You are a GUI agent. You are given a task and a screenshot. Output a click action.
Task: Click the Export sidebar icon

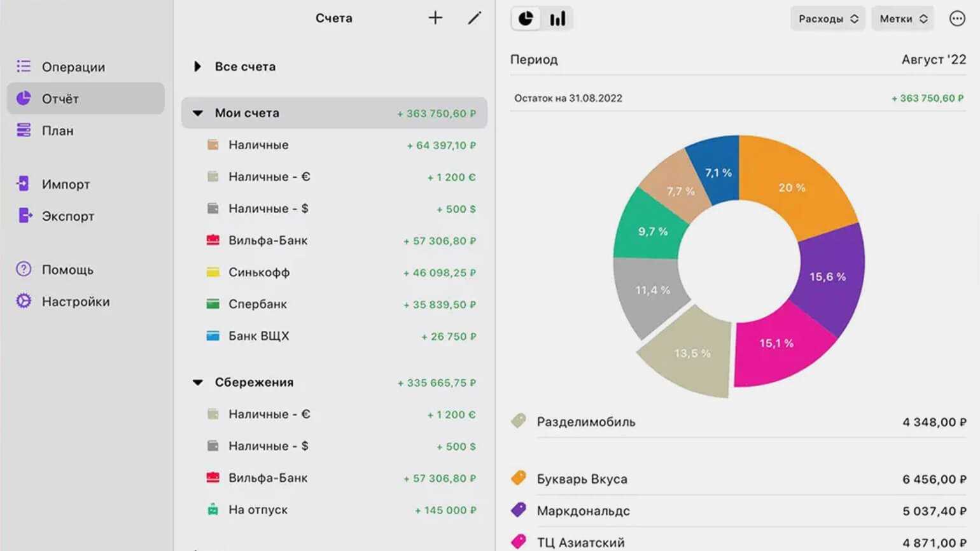24,216
